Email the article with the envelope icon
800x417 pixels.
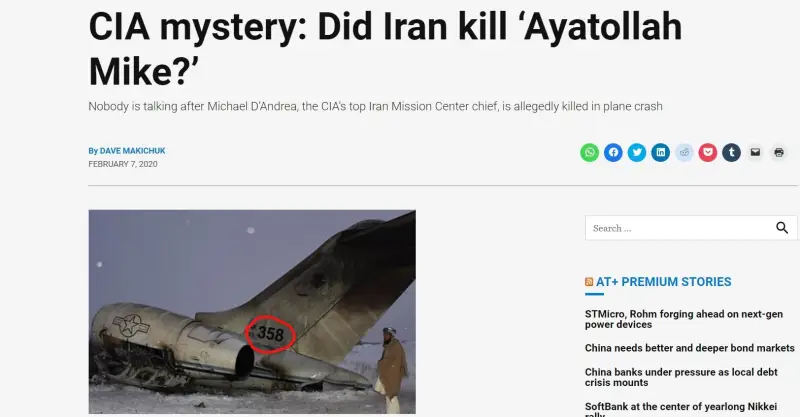[x=755, y=153]
